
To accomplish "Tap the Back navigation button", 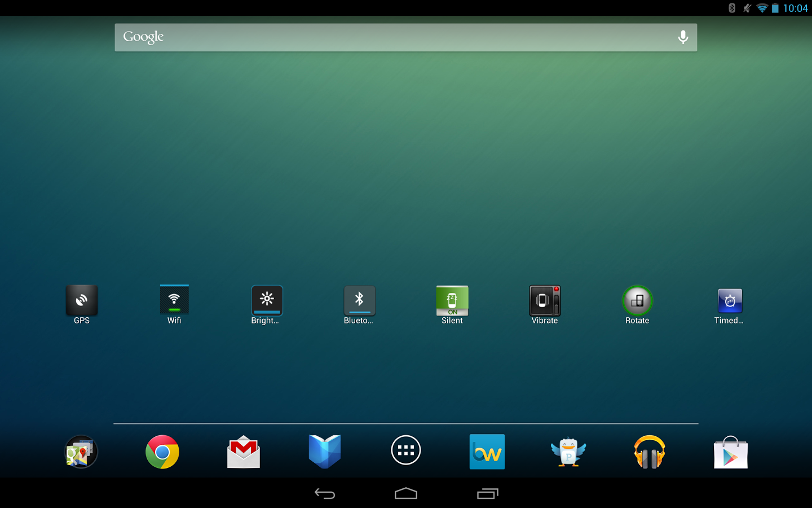I will pyautogui.click(x=325, y=494).
